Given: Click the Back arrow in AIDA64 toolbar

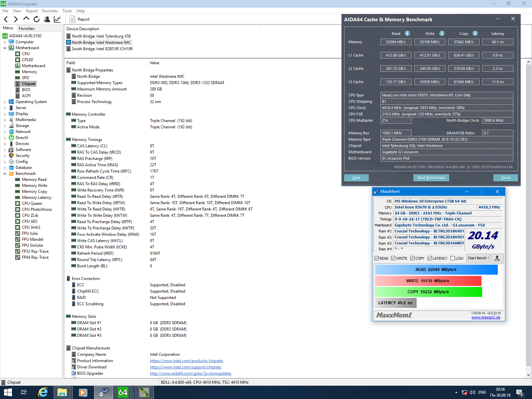Looking at the screenshot, I should click(6, 19).
